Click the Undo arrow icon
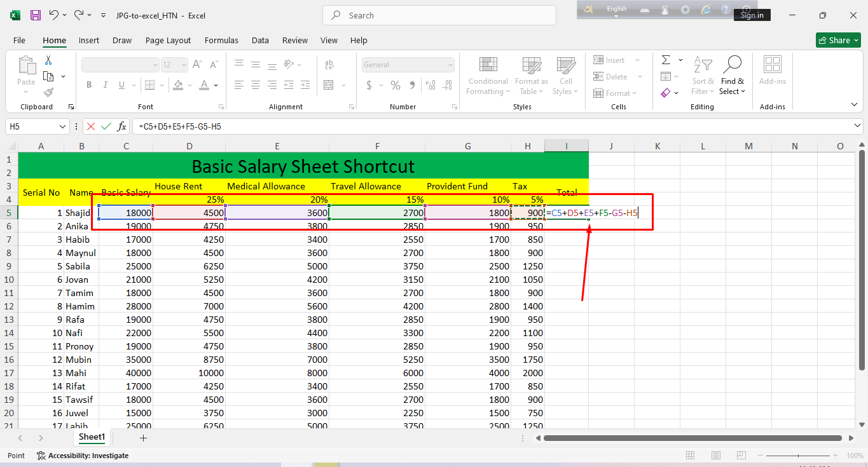 coord(54,15)
